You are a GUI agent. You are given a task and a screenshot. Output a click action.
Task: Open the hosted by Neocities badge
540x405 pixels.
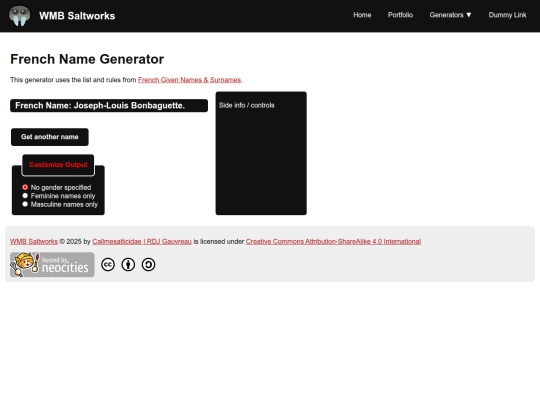click(52, 264)
